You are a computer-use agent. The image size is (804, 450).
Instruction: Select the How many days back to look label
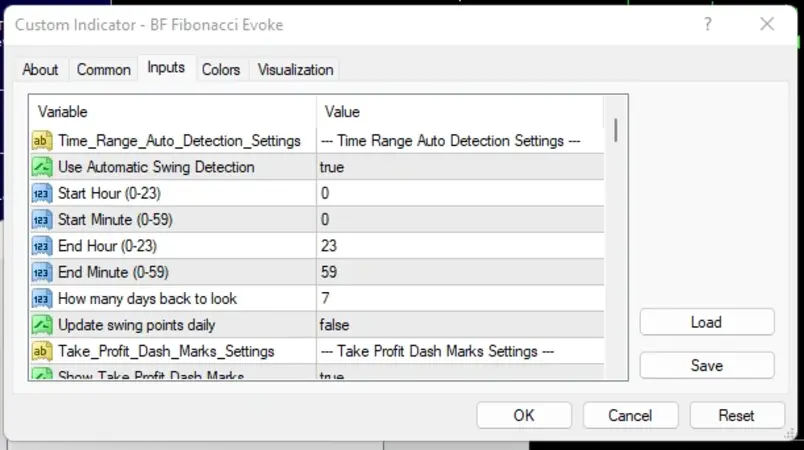coord(148,299)
